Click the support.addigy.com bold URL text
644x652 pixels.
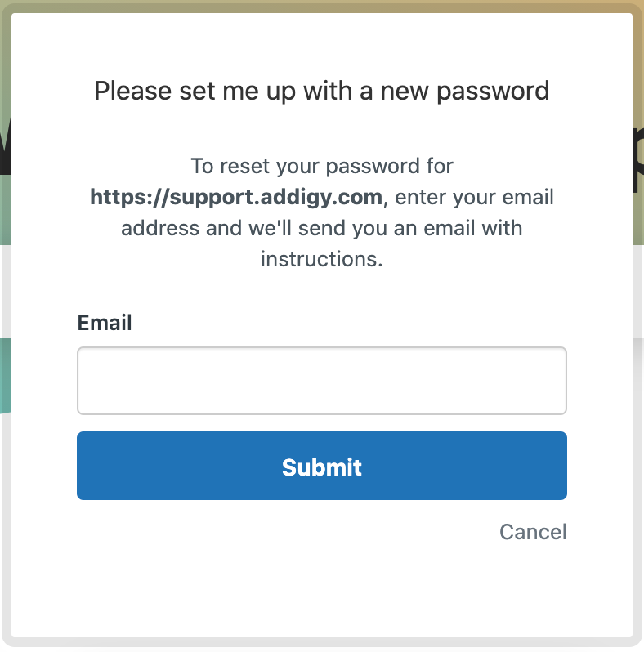236,197
